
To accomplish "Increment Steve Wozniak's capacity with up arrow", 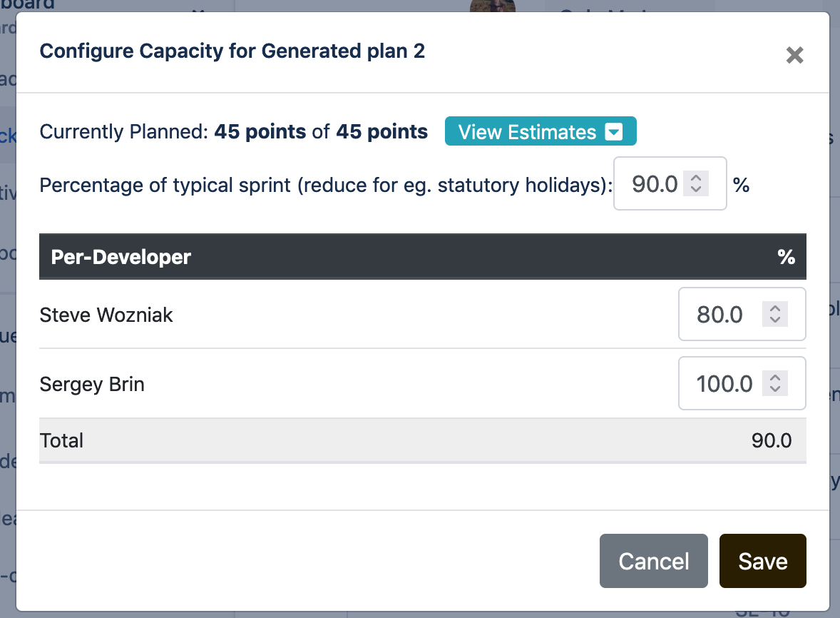I will (775, 308).
